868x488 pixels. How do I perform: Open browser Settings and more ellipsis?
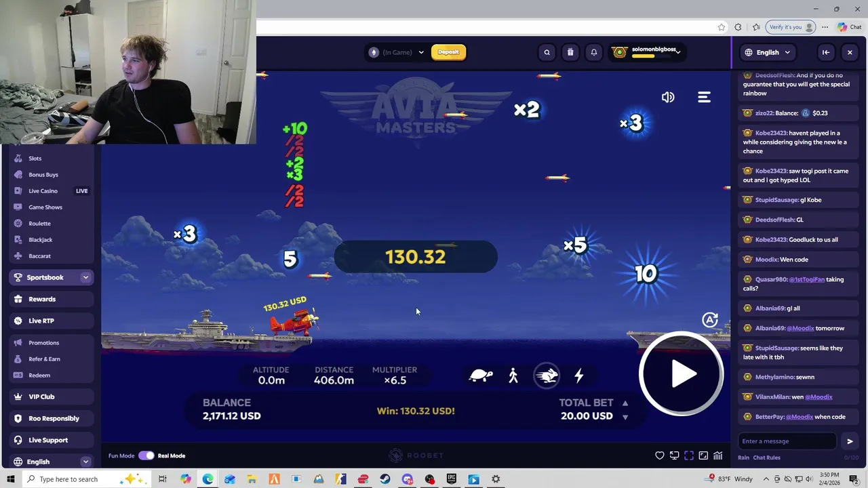point(825,27)
